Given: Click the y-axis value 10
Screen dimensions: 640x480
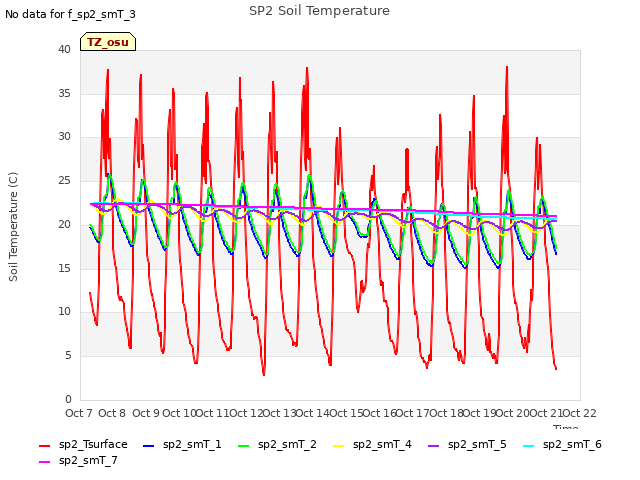Looking at the screenshot, I should tap(64, 312).
